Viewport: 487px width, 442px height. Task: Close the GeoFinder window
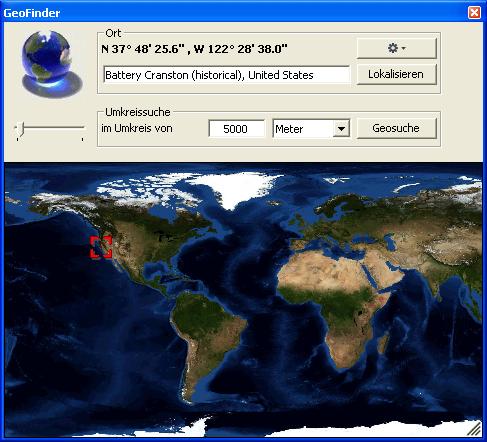[474, 13]
